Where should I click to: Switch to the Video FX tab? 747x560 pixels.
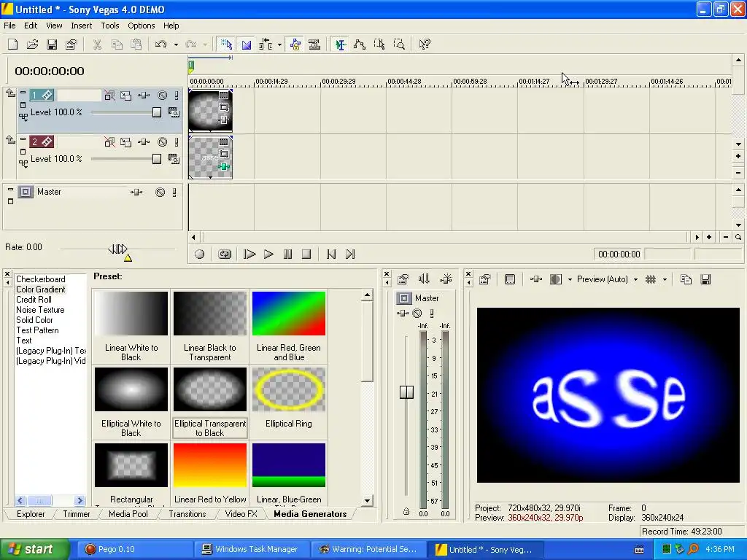241,514
